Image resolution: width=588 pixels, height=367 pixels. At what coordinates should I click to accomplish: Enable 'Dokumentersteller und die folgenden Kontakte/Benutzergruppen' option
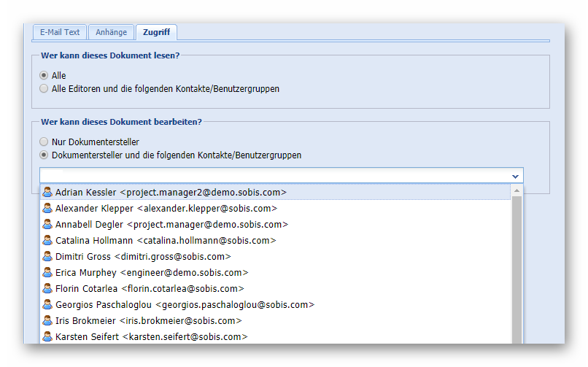pyautogui.click(x=45, y=155)
